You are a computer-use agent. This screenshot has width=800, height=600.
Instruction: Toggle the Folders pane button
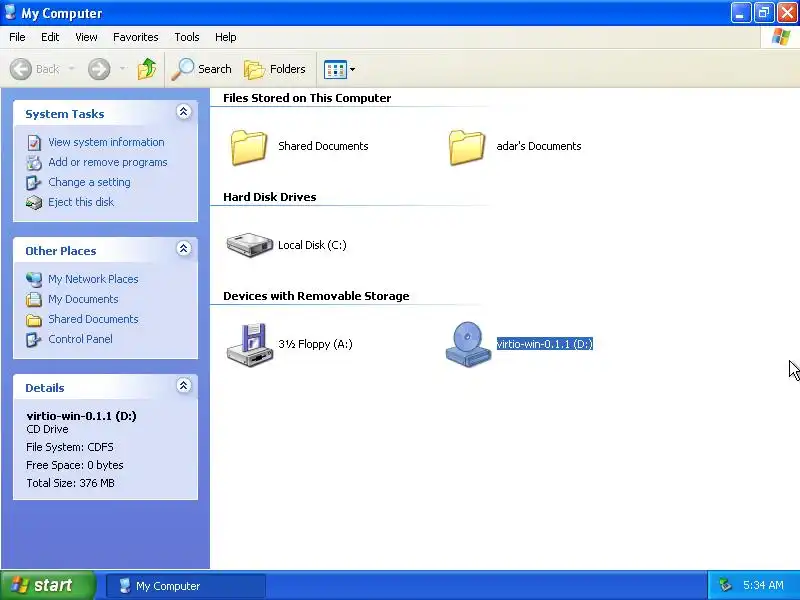pyautogui.click(x=275, y=69)
